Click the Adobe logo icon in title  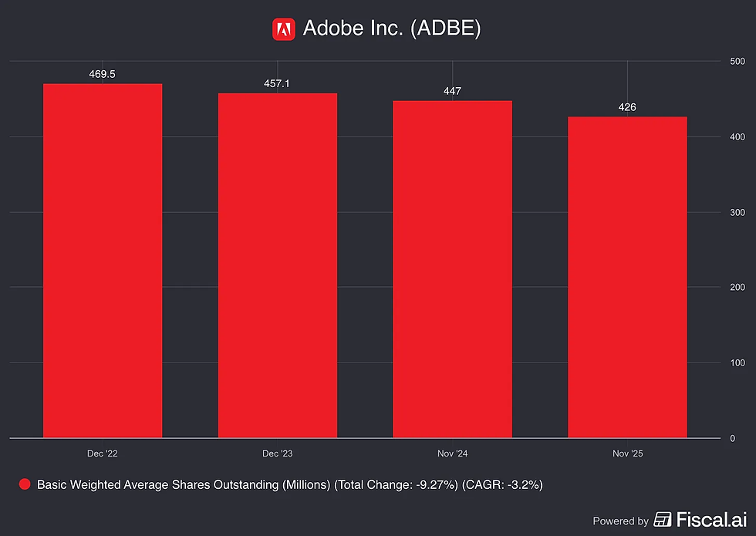pos(284,29)
